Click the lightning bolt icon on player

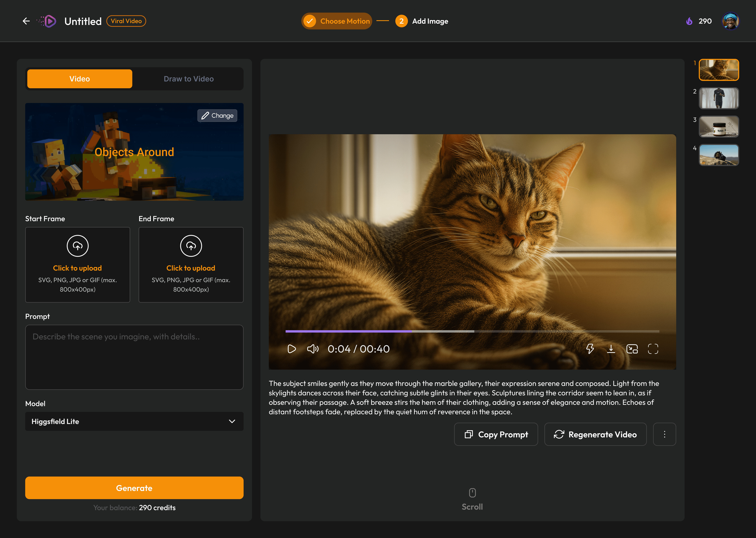coord(590,349)
